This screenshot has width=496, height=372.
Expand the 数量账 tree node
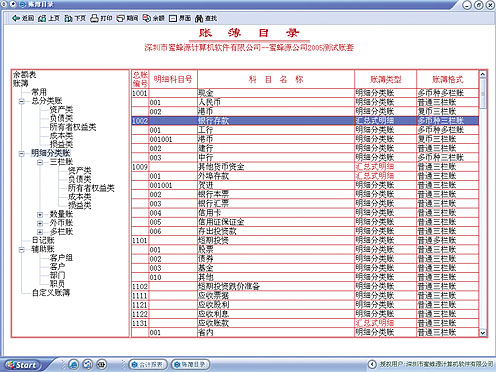click(x=40, y=214)
